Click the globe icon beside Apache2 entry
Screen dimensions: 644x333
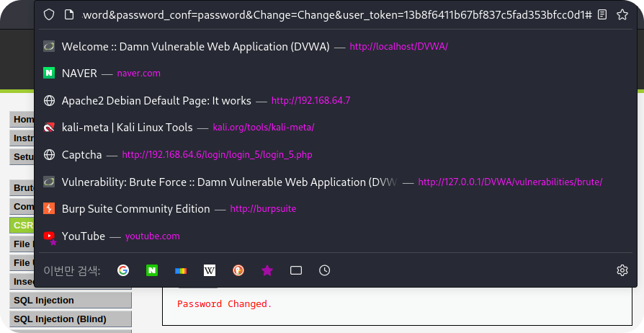49,100
